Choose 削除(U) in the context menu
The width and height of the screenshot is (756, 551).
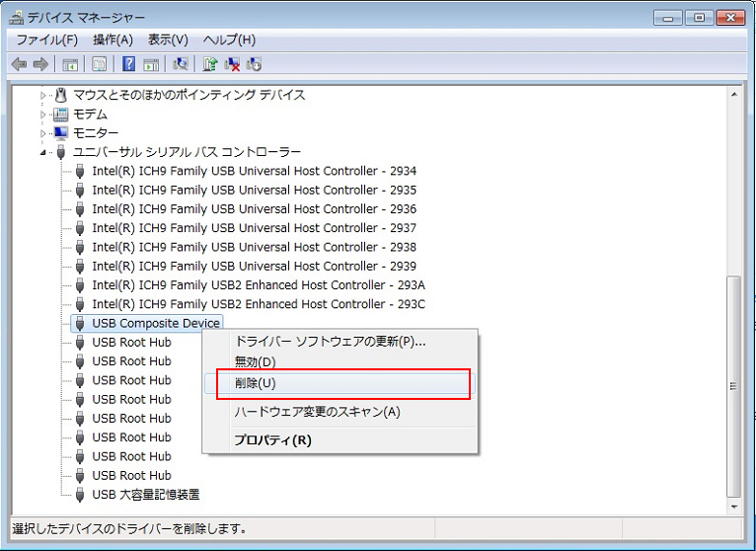[x=340, y=383]
